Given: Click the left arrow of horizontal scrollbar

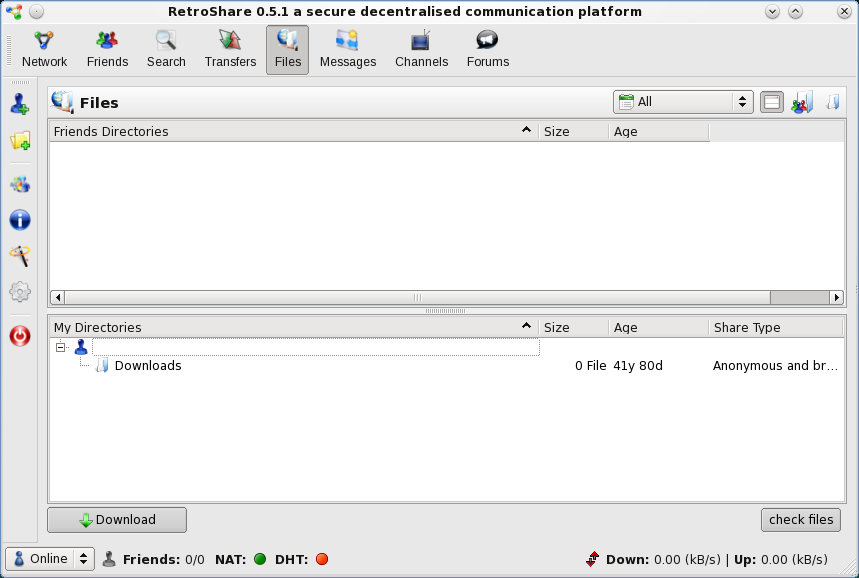Looking at the screenshot, I should 58,297.
